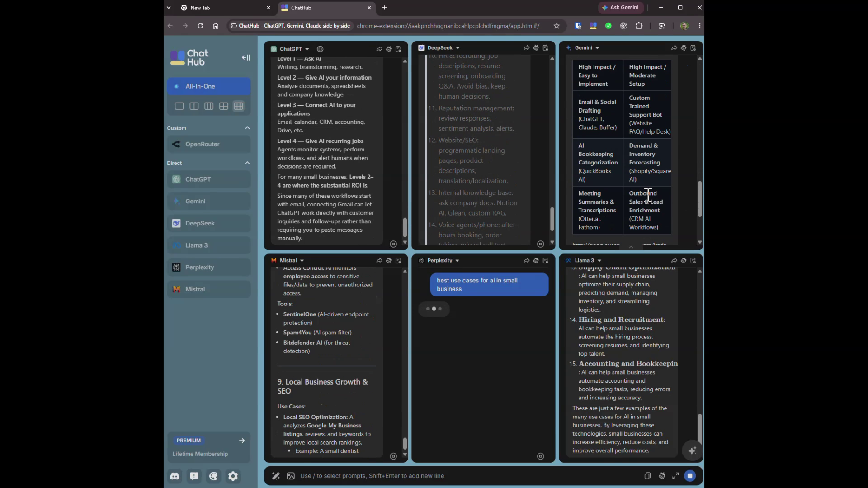This screenshot has width=868, height=488.
Task: Open OpenRouter from the sidebar
Action: 209,144
